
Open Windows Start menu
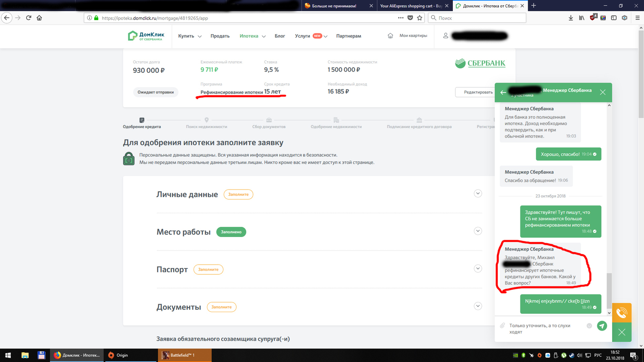click(8, 355)
